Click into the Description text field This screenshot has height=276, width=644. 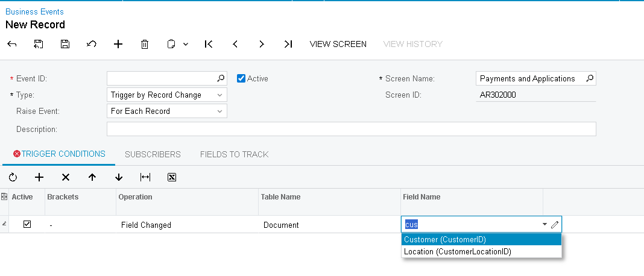point(351,129)
